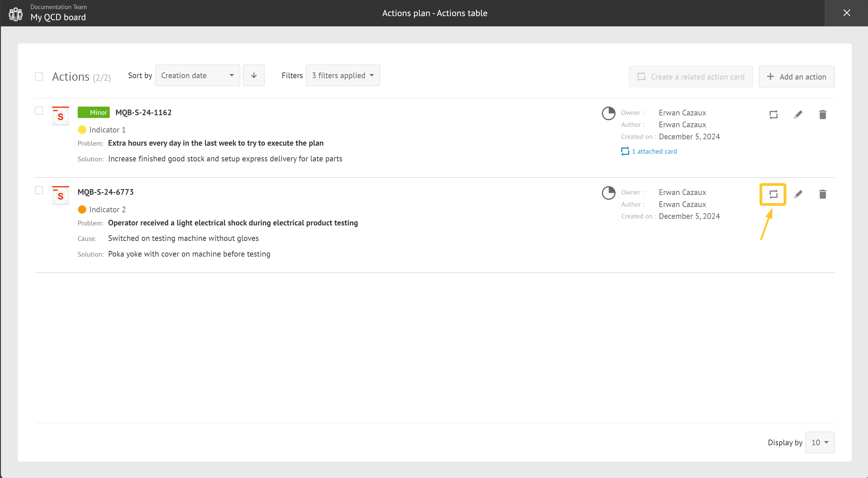Edit action MQB-S-24-1162 with pencil

coord(798,115)
